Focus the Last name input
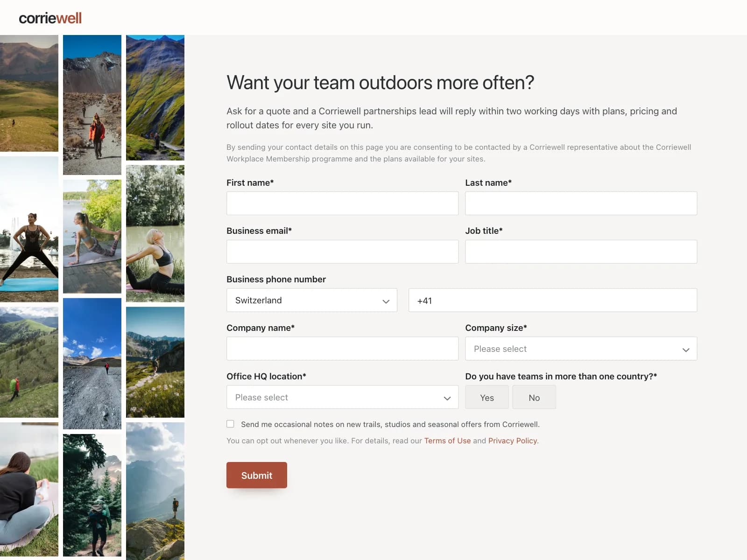Screen dimensions: 747x560 pos(581,203)
